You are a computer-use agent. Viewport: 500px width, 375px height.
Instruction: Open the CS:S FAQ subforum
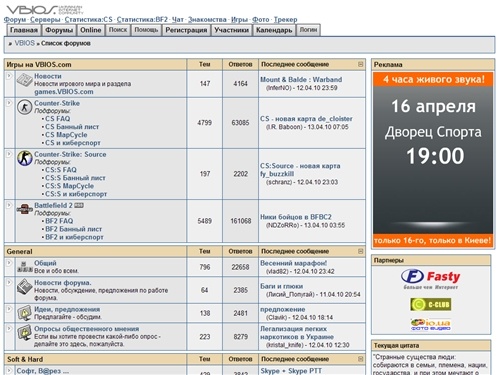61,170
